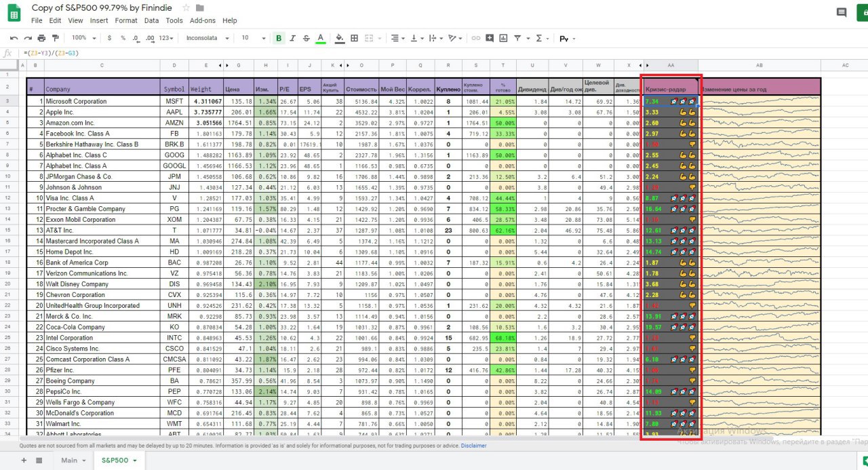This screenshot has width=868, height=470.
Task: Select the Кризис-радар header cell
Action: (671, 86)
